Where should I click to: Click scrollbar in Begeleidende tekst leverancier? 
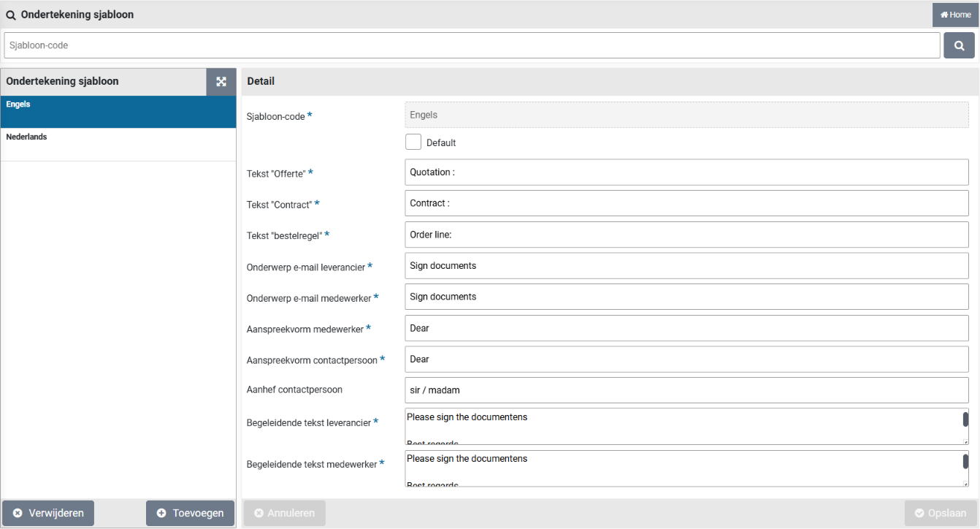click(965, 419)
